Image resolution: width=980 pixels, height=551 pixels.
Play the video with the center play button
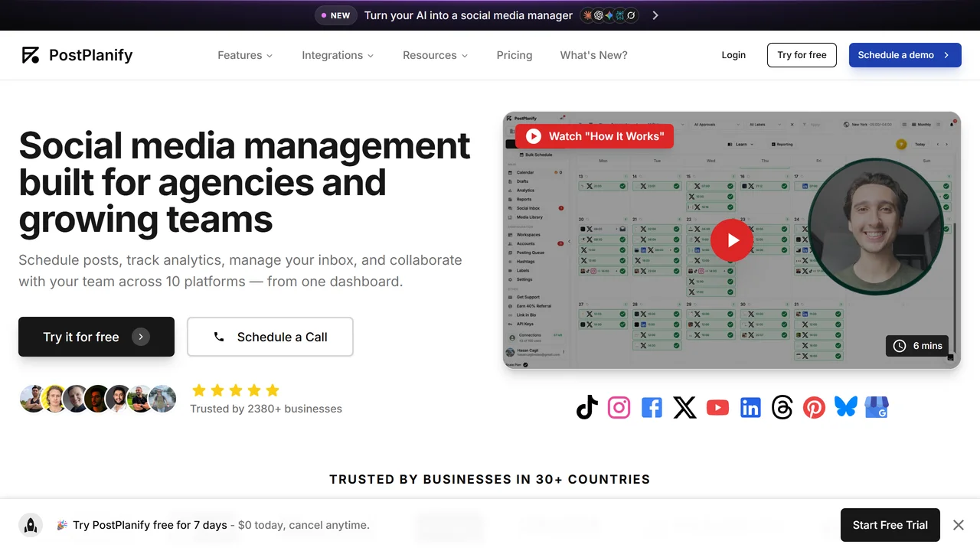[x=731, y=240]
